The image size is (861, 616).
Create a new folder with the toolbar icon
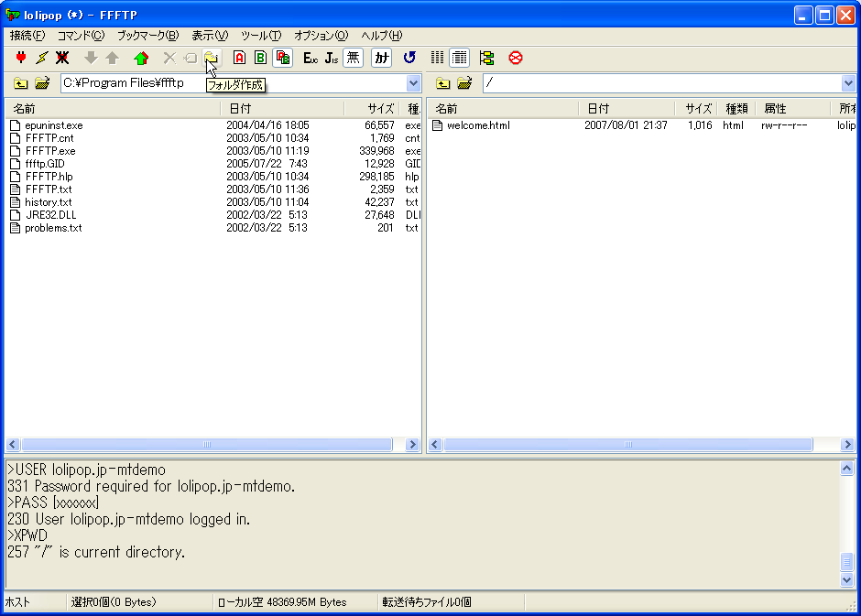[x=212, y=58]
